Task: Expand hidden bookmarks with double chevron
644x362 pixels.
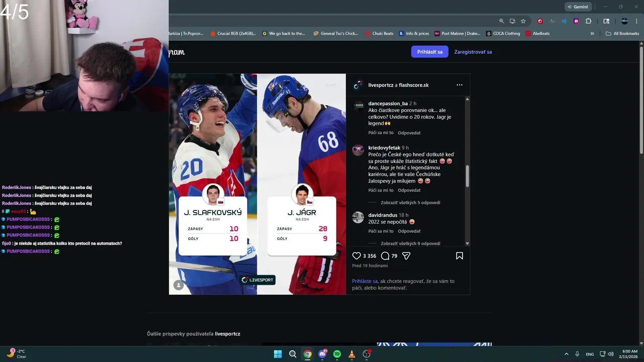Action: coord(592,34)
